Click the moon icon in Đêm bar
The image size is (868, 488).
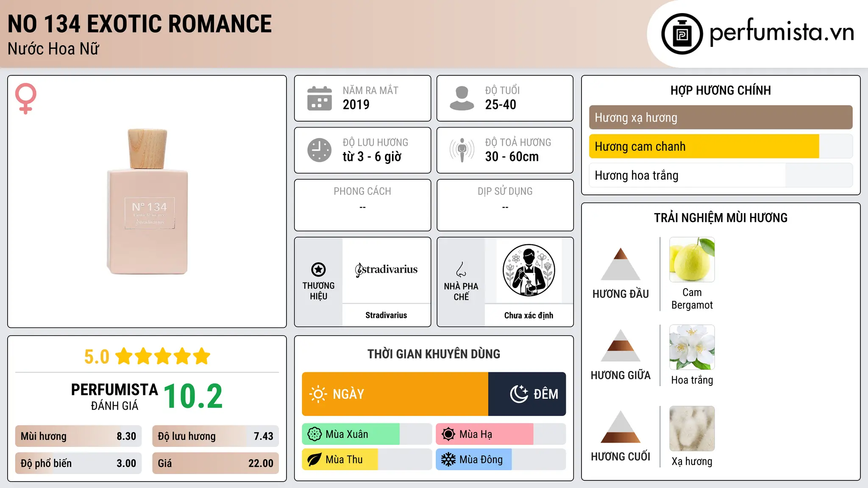pos(519,394)
